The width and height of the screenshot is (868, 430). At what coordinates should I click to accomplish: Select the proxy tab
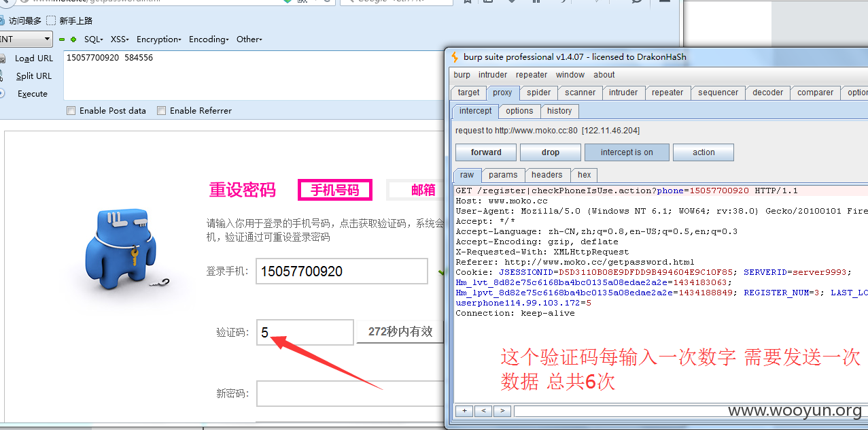pos(503,93)
